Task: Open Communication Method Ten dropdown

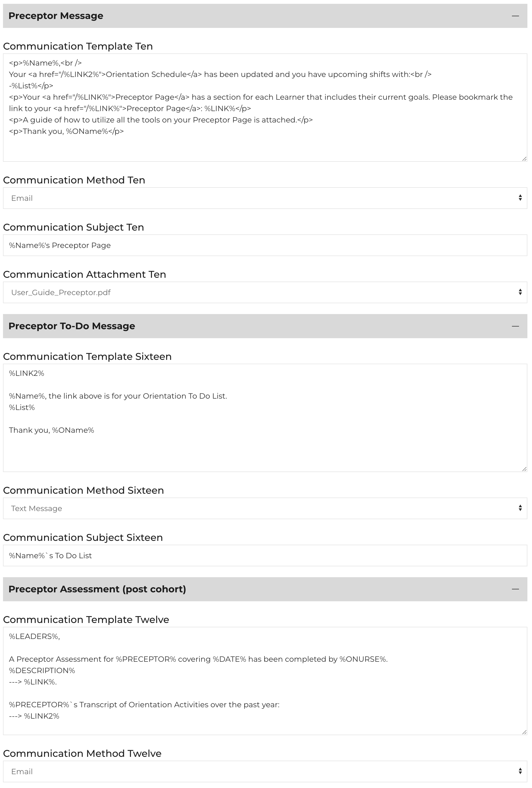Action: [x=265, y=198]
